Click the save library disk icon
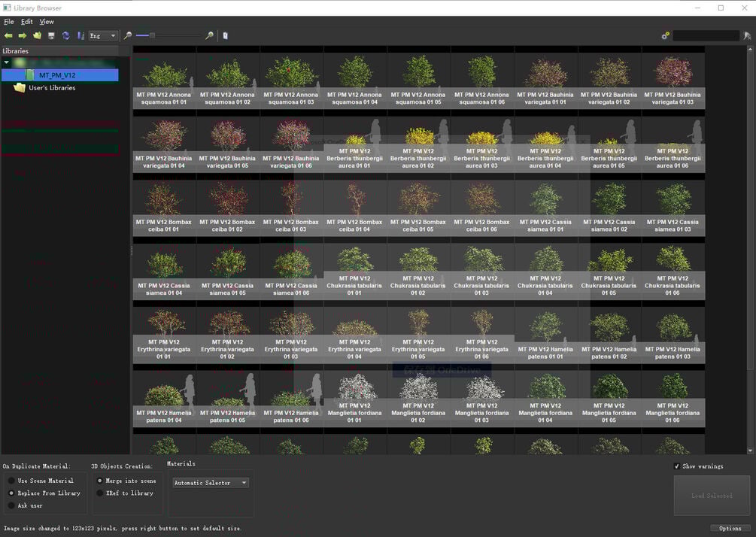This screenshot has width=756, height=537. pos(52,35)
